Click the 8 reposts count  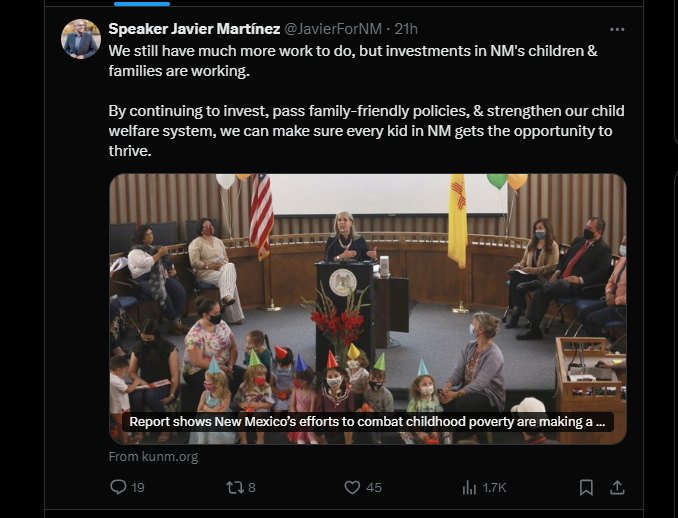coord(252,487)
